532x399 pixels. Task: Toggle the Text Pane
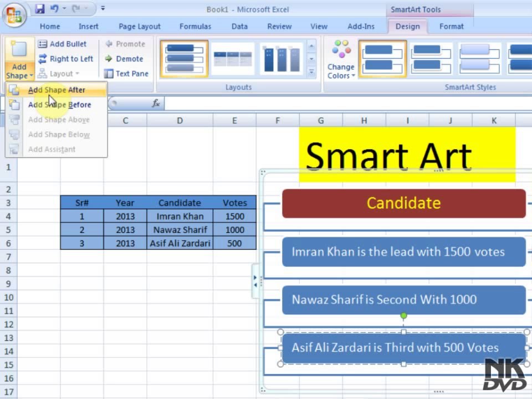tap(126, 74)
